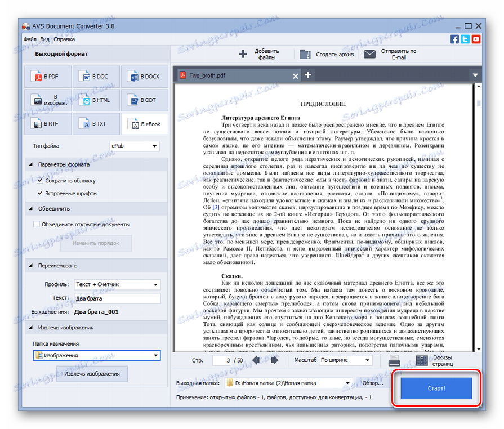Screen dimensions: 504x429
Task: Click the Change order button
Action: pos(96,243)
